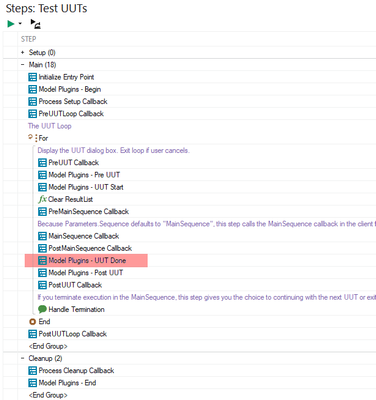Click the PreUUT Callback step icon
This screenshot has height=400, width=376.
tap(42, 163)
